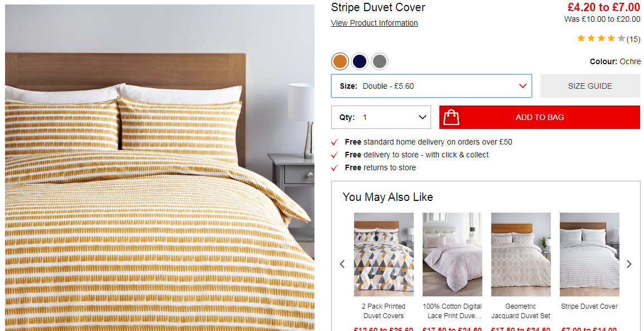
Task: Open the SIZE GUIDE
Action: click(x=590, y=86)
